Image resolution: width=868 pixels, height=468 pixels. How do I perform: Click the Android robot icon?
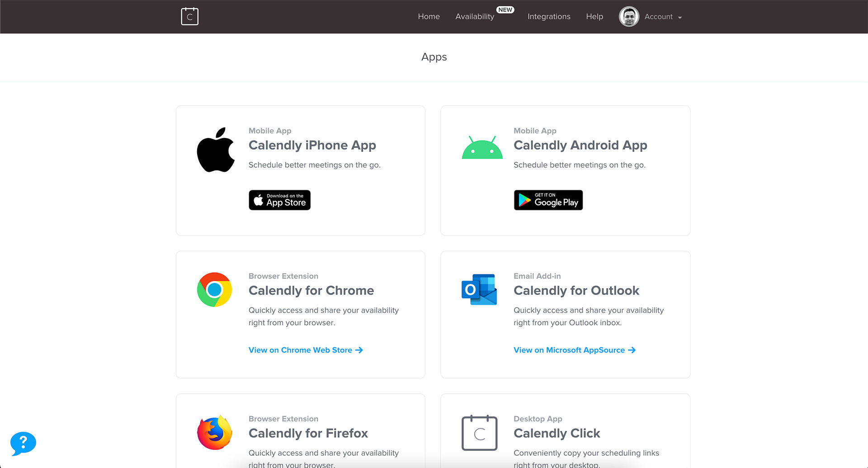coord(482,147)
